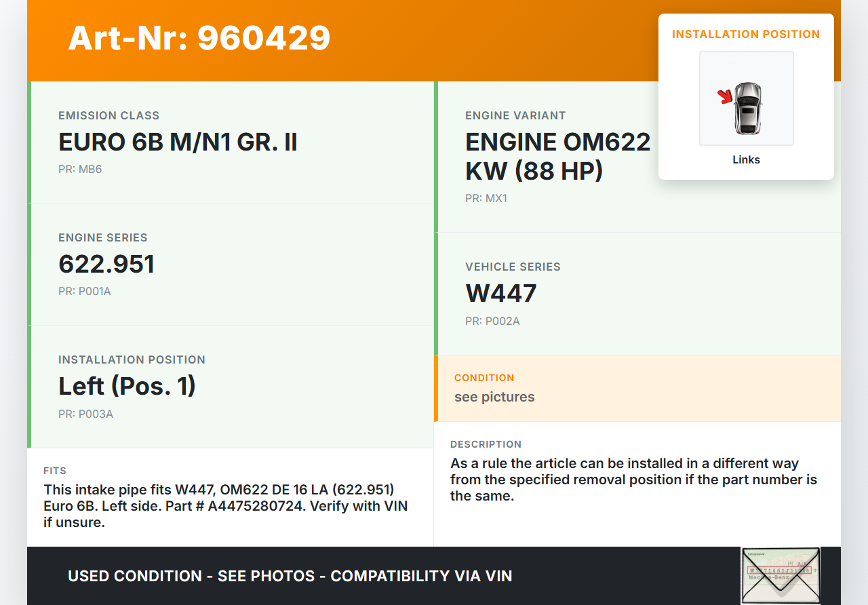Image resolution: width=868 pixels, height=605 pixels.
Task: Select the vehicle series W447 value
Action: pyautogui.click(x=500, y=293)
